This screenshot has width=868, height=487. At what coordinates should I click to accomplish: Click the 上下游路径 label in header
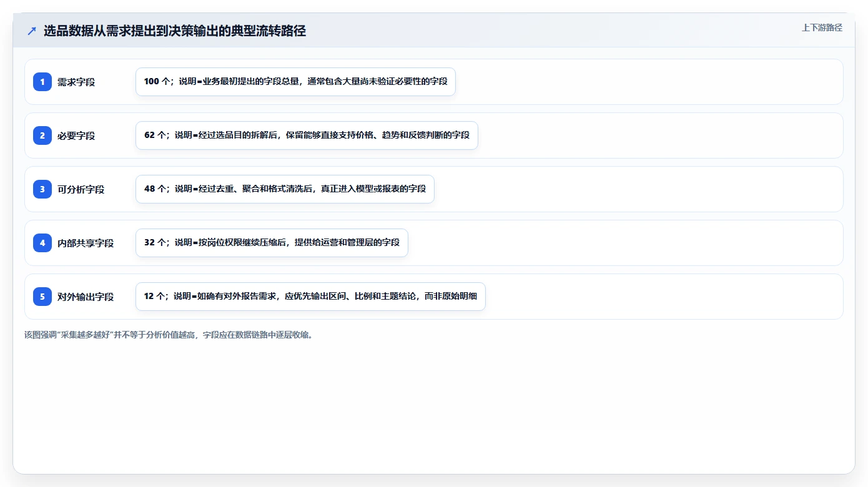(x=822, y=27)
